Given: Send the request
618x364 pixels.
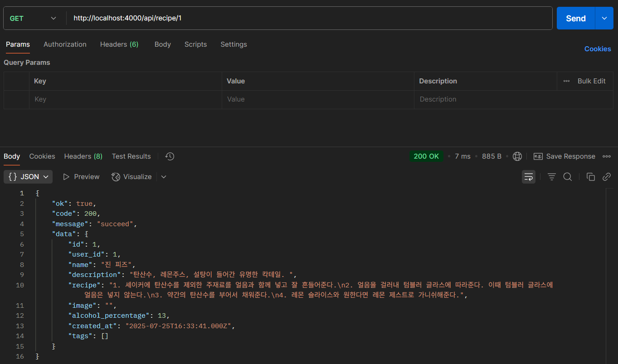Looking at the screenshot, I should coord(576,18).
